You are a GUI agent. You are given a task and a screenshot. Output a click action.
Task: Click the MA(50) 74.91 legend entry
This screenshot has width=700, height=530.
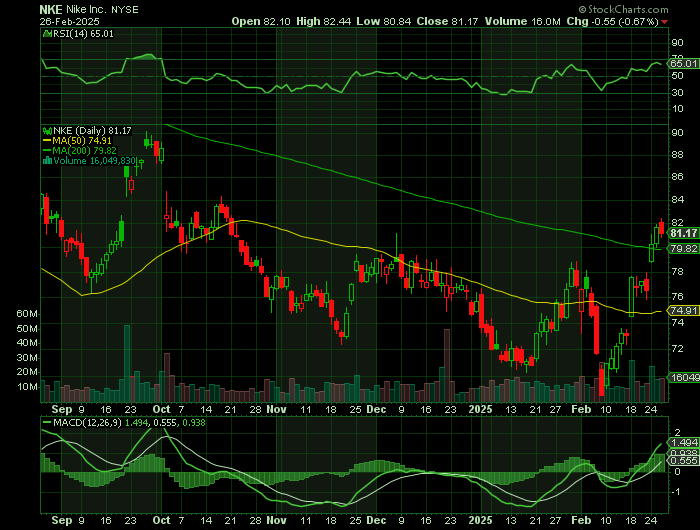pos(77,141)
